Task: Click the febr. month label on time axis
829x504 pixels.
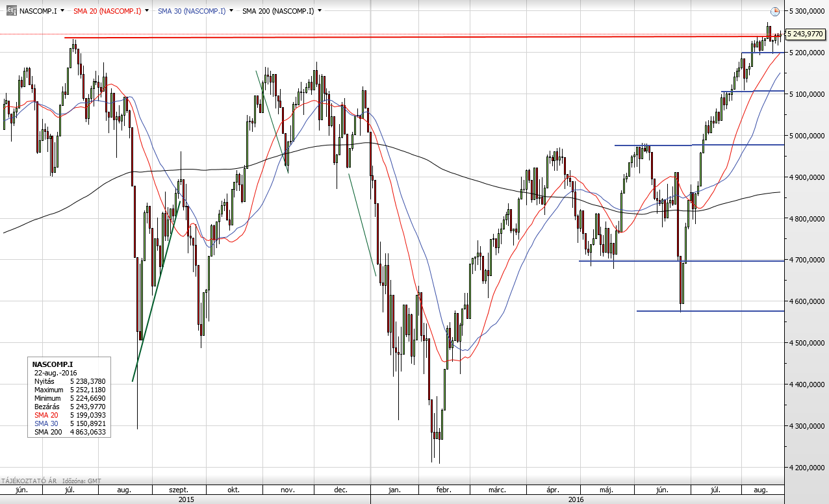Action: (x=444, y=490)
